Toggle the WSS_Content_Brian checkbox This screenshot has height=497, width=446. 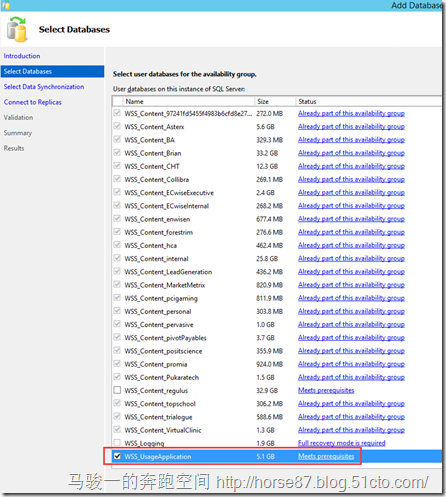pyautogui.click(x=117, y=153)
